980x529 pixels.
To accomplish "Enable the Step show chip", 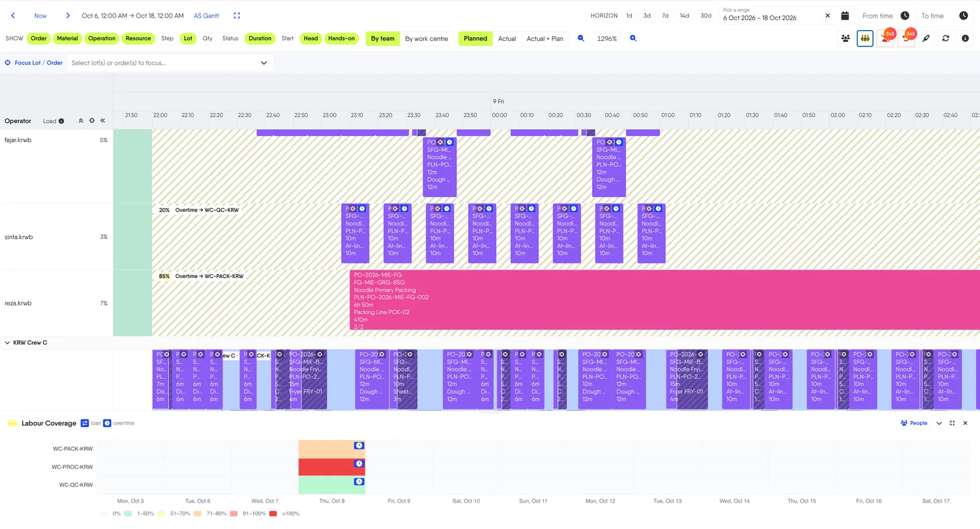I will click(x=167, y=39).
